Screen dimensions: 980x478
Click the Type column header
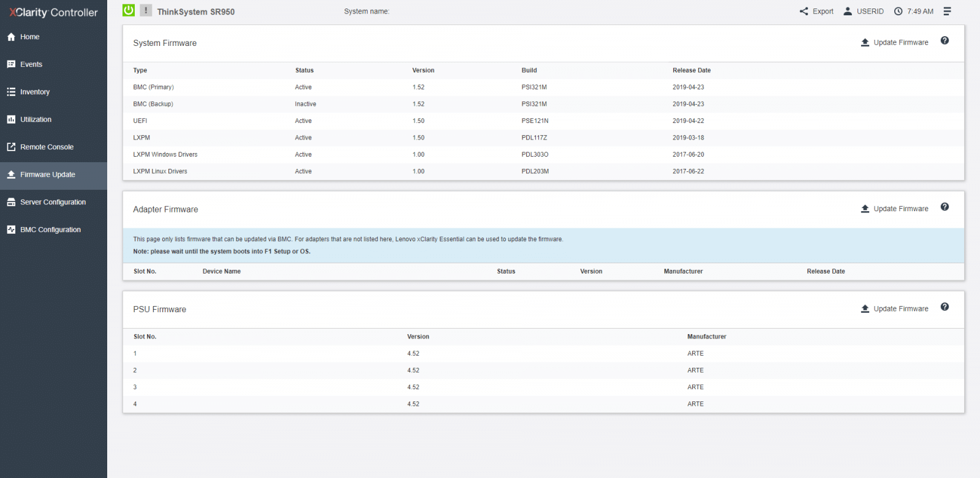click(140, 70)
